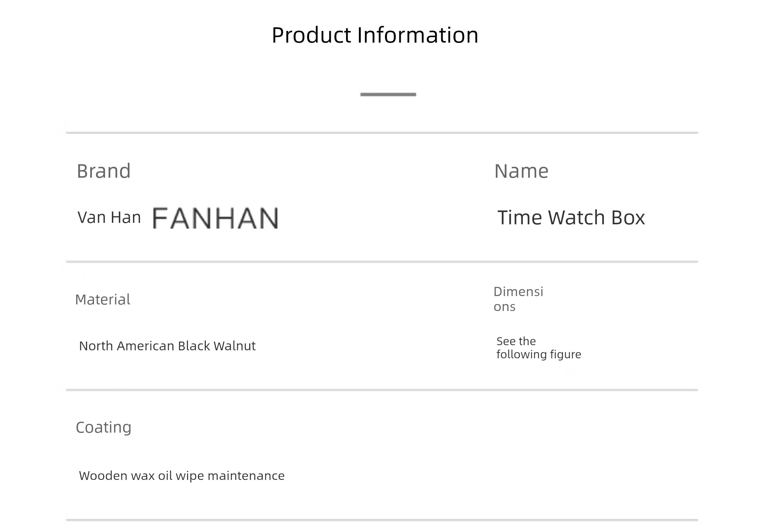The image size is (764, 532).
Task: Click the word Walnut in material value
Action: pyautogui.click(x=235, y=346)
